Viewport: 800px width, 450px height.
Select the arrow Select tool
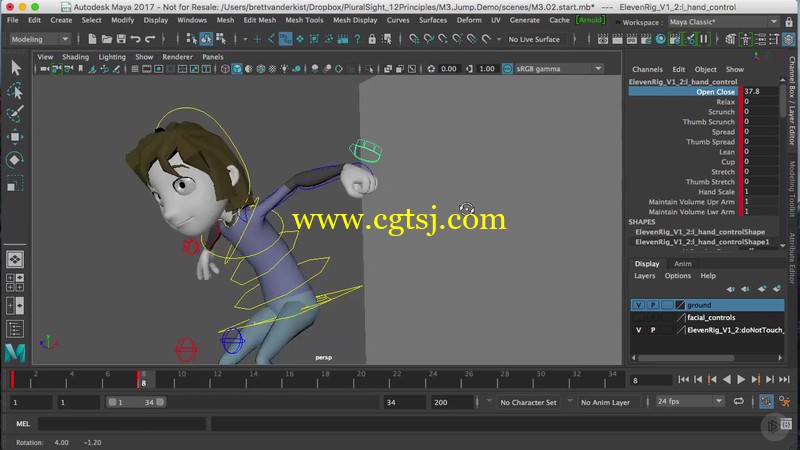click(15, 67)
